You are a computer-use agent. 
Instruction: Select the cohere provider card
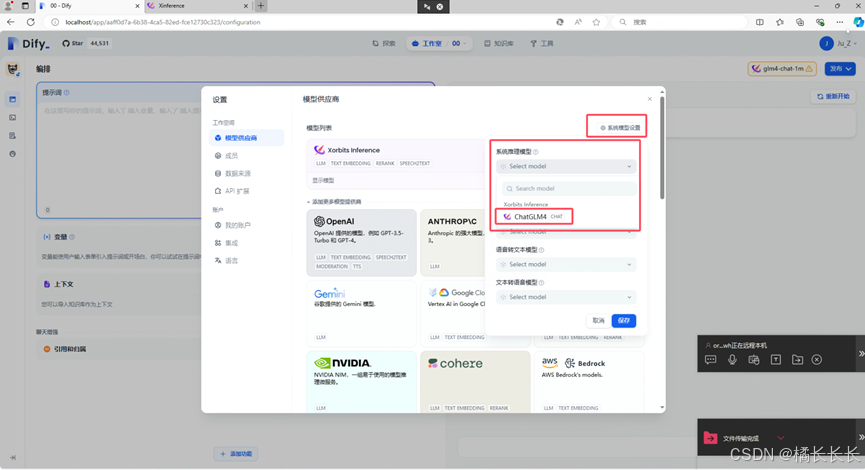(x=475, y=382)
